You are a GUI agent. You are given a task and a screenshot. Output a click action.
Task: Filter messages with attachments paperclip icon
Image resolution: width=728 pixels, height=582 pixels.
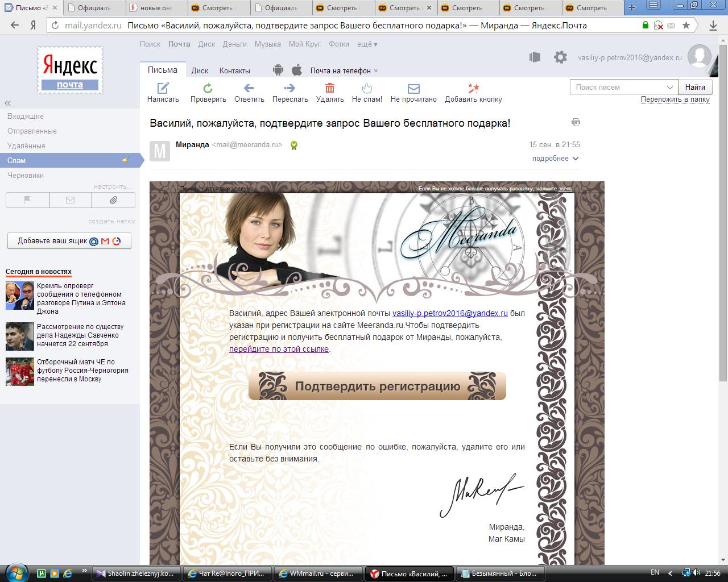point(113,200)
